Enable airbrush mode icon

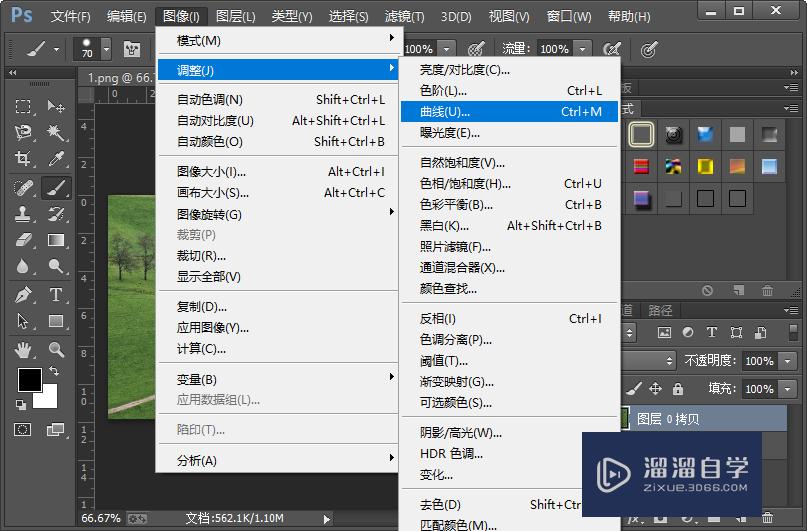pyautogui.click(x=611, y=49)
